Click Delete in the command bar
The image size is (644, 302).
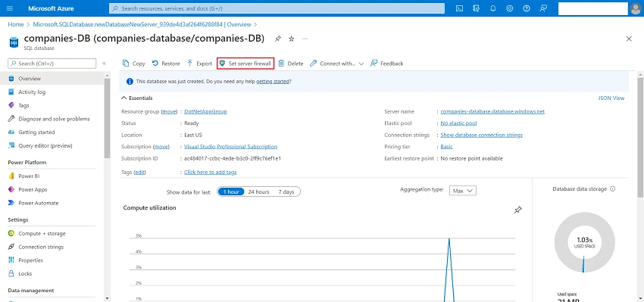(291, 64)
